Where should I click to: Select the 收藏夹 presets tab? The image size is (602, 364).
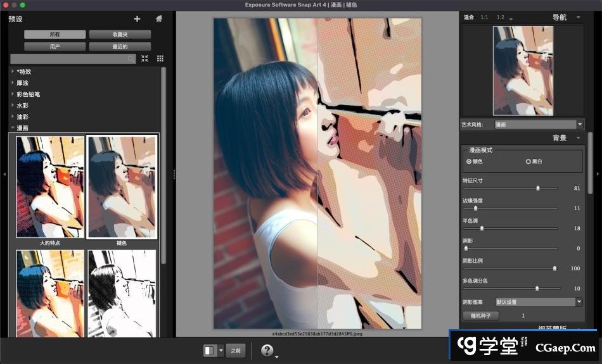click(x=120, y=34)
